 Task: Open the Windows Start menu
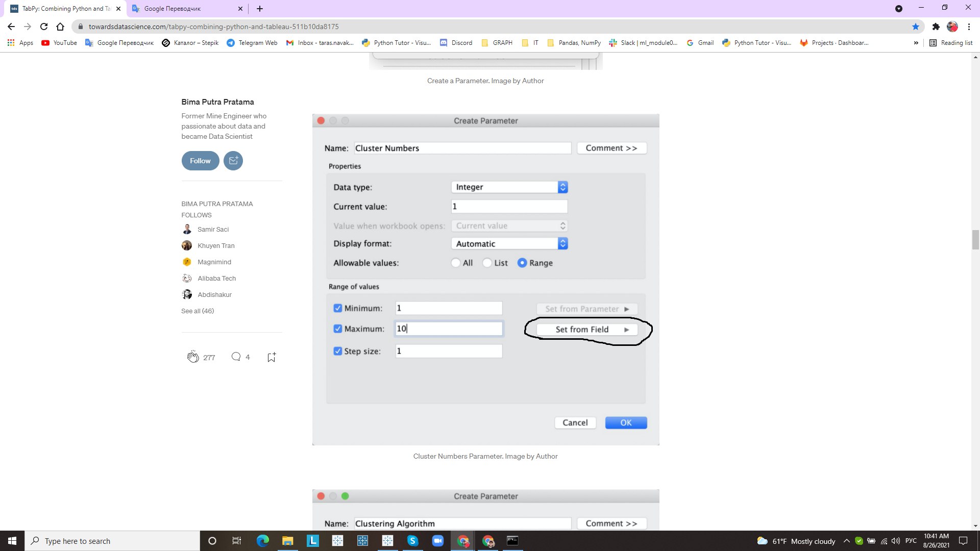click(x=12, y=541)
